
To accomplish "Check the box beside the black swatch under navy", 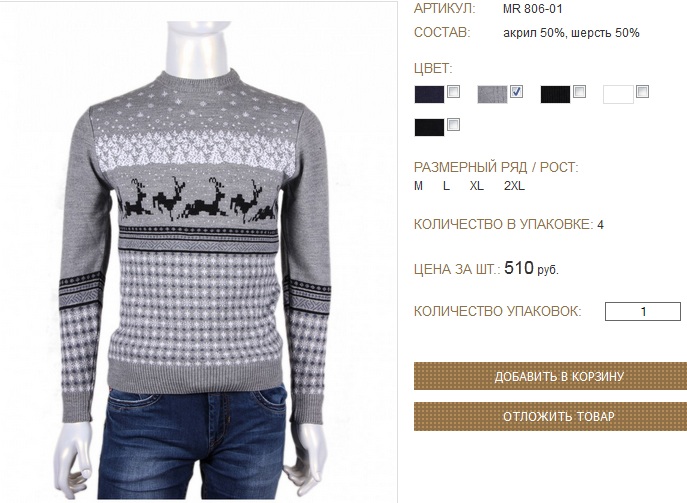I will pos(453,125).
